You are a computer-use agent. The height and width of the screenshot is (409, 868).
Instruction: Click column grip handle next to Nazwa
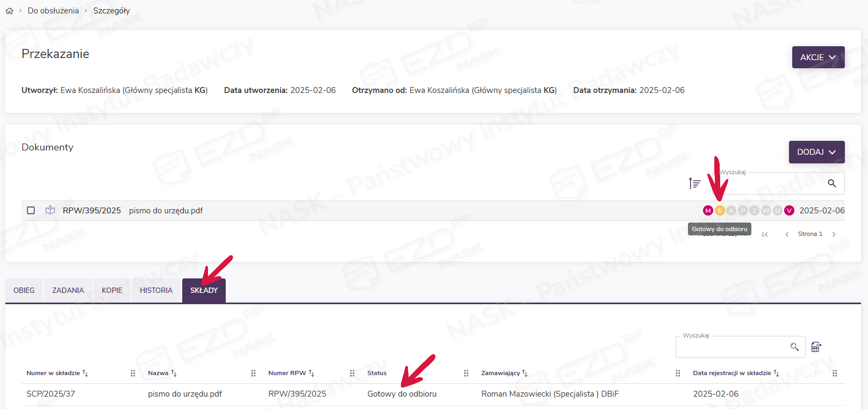pos(253,373)
